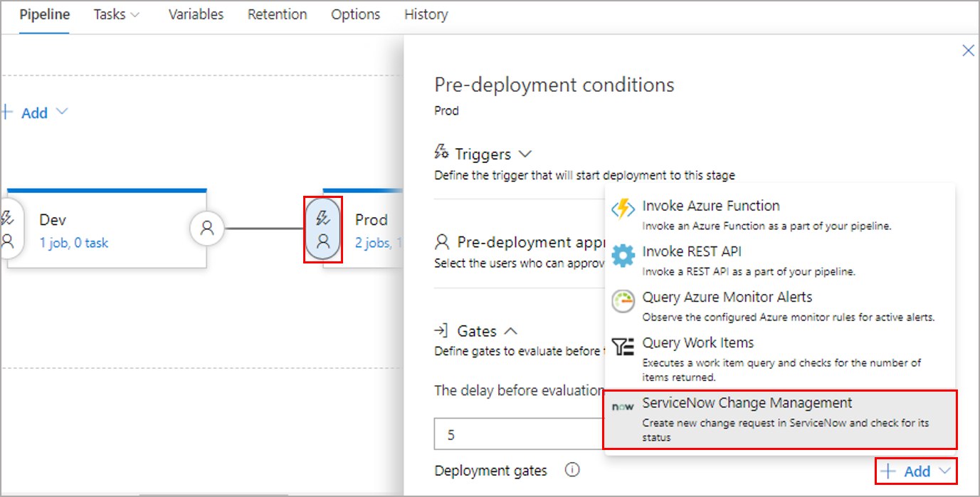Click the Pre-deployment approvers person icon
Screen dimensions: 980x497
443,241
